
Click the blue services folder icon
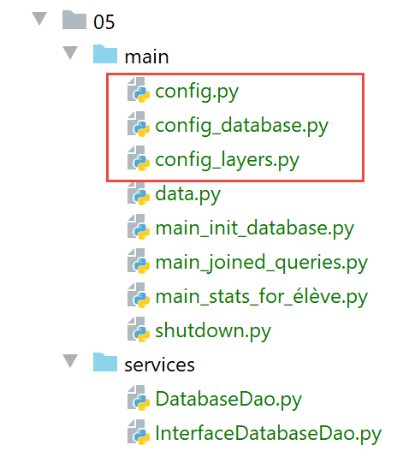point(105,362)
